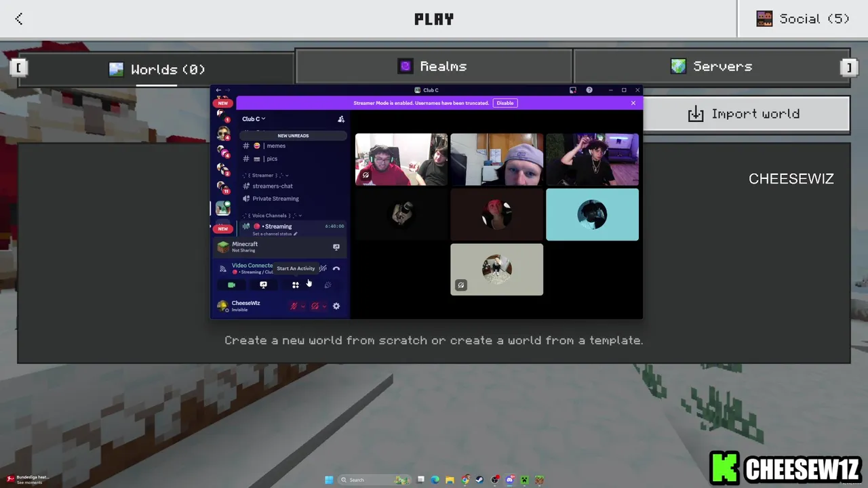Share the Minecraft screen via stream icon
Image resolution: width=868 pixels, height=488 pixels.
tap(336, 247)
